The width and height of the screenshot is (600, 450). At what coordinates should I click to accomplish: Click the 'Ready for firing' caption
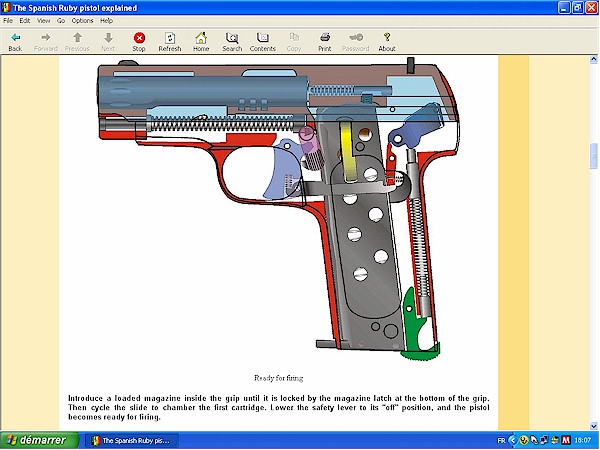[x=279, y=378]
